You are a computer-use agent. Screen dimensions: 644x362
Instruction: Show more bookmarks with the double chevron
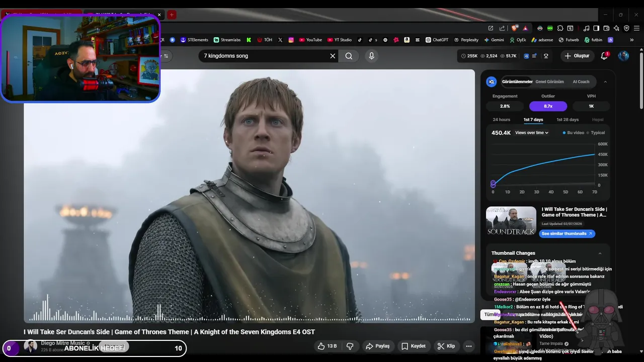(632, 40)
